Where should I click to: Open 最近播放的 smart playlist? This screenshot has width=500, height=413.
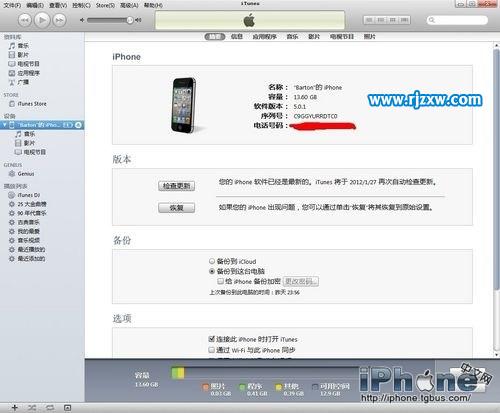pyautogui.click(x=27, y=249)
